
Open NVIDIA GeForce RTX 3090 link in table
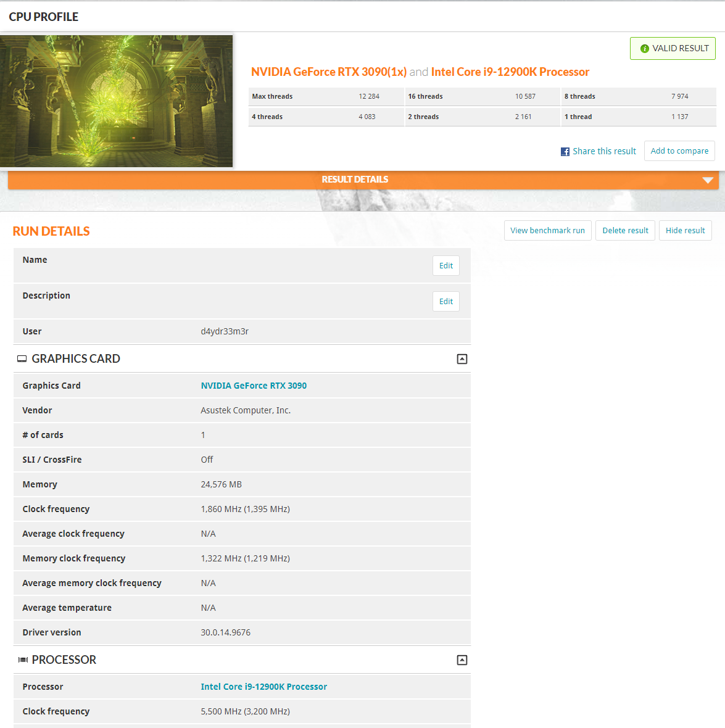254,386
